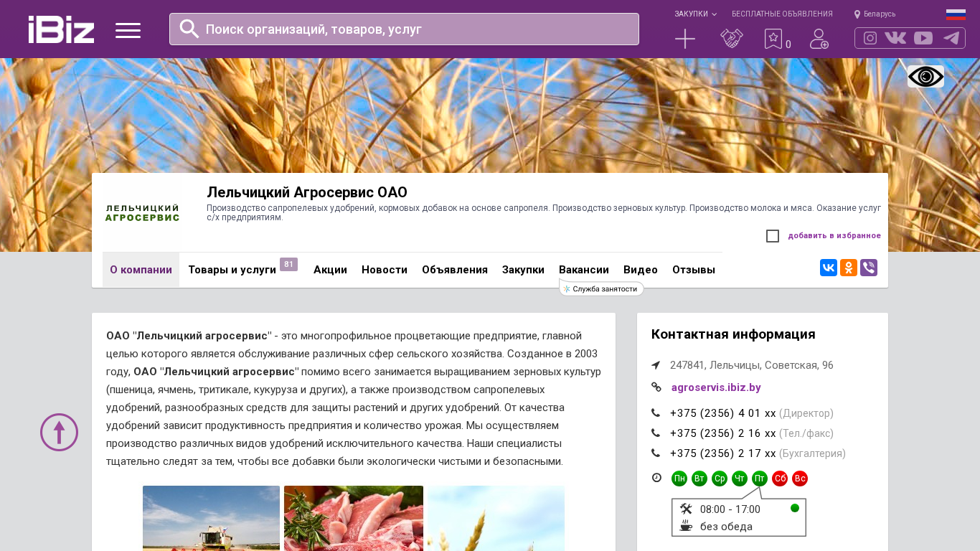Screen dimensions: 980x551
Task: Share company page on VK
Action: click(829, 268)
